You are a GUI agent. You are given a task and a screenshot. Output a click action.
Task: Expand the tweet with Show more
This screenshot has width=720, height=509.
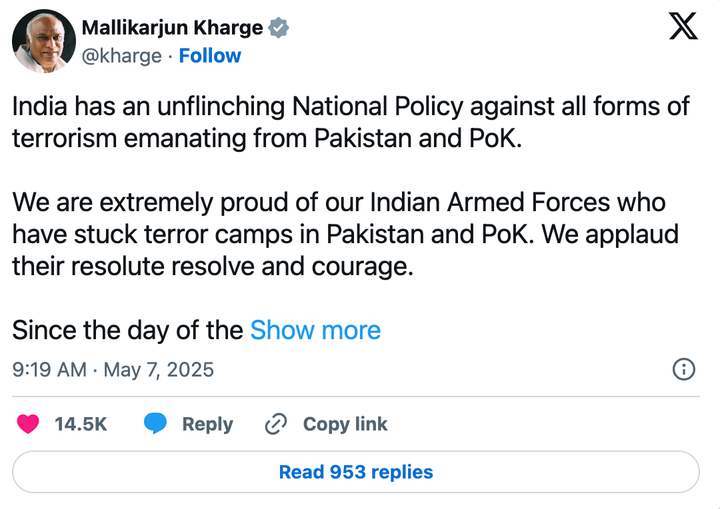point(315,330)
